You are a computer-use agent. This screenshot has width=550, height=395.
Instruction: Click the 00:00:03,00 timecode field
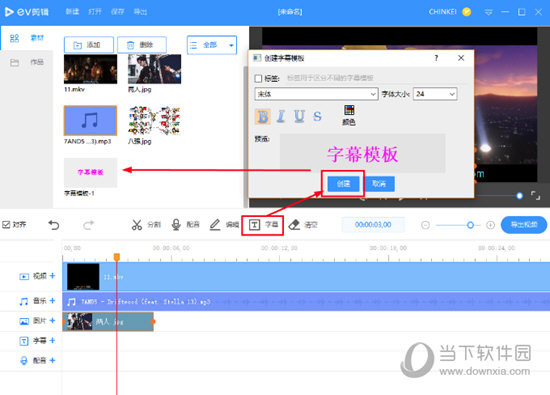tap(373, 225)
